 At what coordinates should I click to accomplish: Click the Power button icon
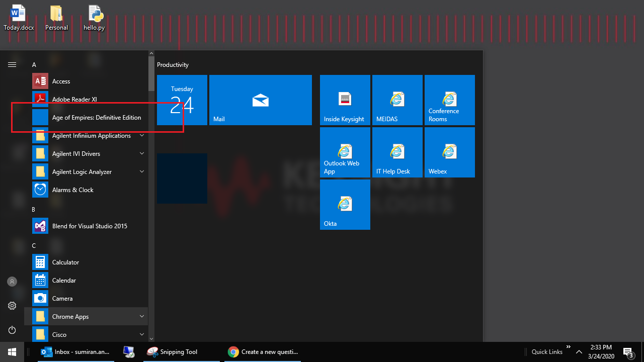[12, 330]
